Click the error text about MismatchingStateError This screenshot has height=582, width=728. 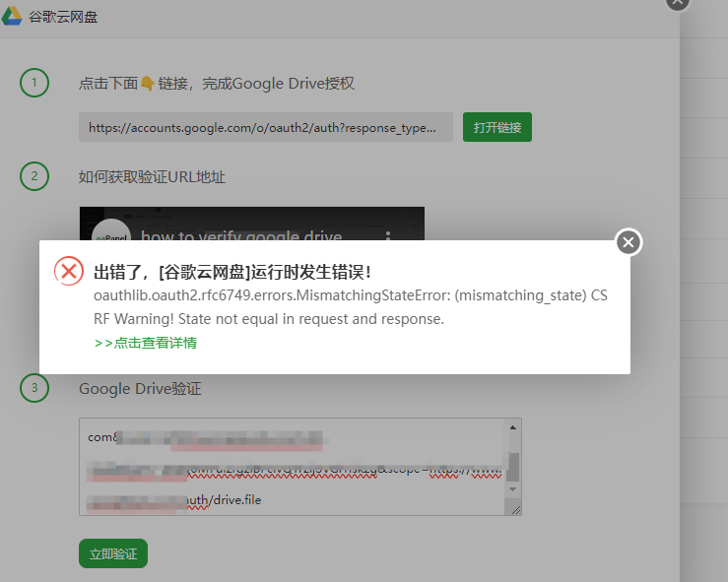351,307
